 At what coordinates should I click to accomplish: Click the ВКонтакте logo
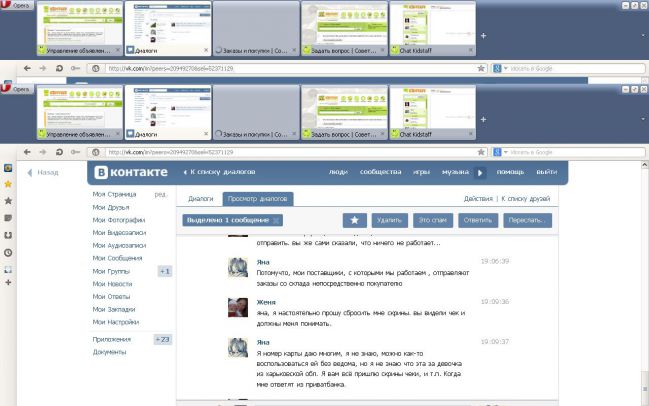coord(129,172)
